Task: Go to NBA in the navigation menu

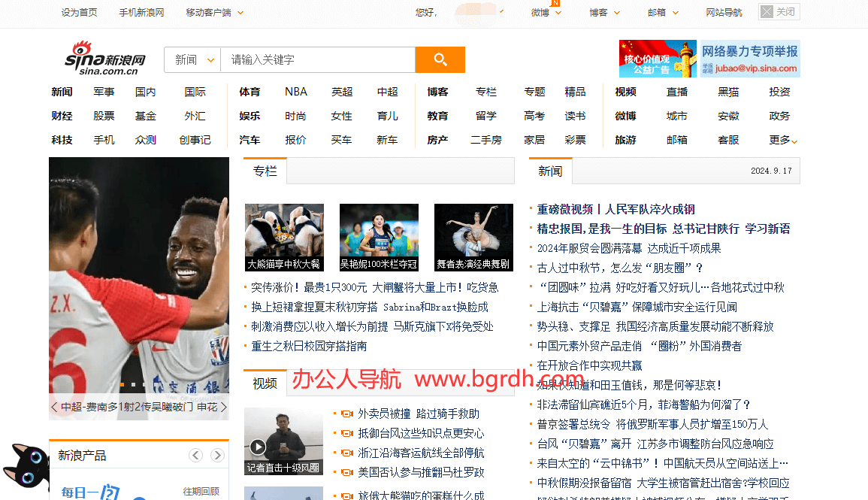Action: coord(296,92)
